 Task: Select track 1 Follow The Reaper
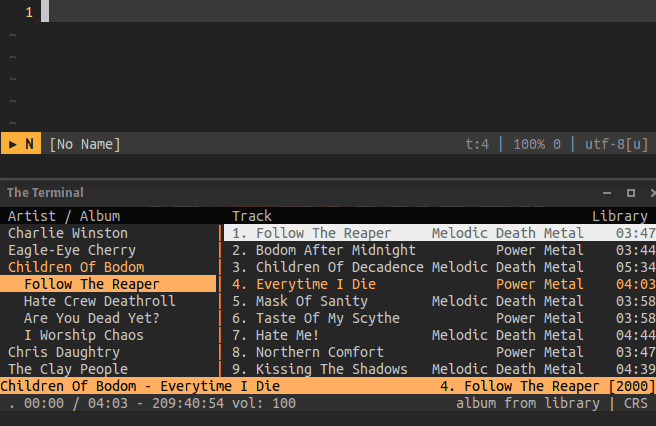pos(440,233)
